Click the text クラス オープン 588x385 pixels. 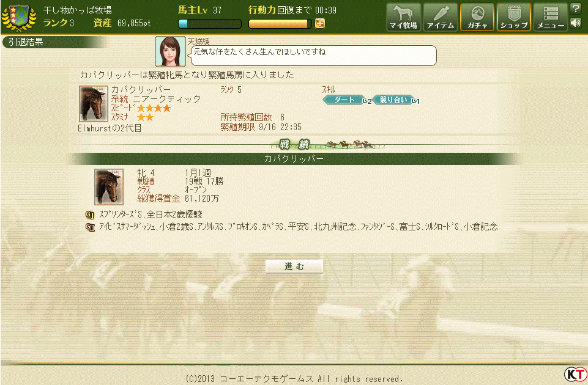172,190
